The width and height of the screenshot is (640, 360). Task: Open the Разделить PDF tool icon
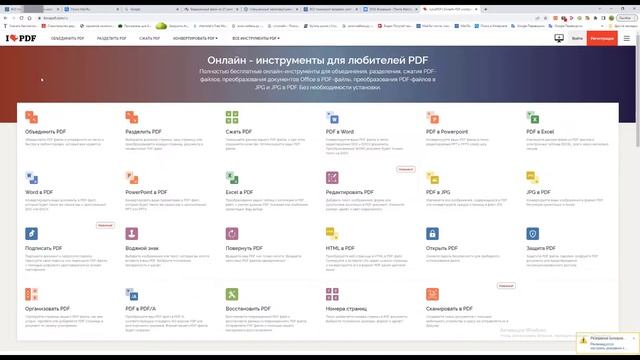[x=131, y=117]
